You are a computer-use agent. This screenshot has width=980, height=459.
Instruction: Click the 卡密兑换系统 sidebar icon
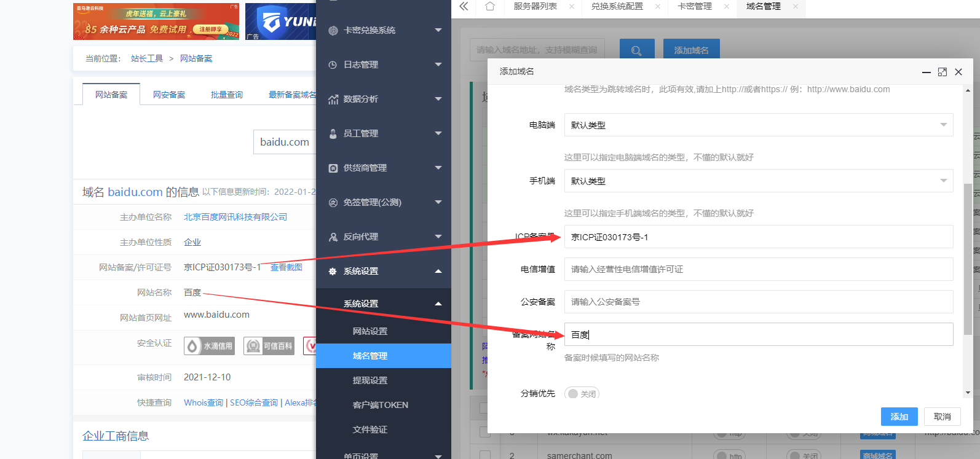[x=333, y=30]
